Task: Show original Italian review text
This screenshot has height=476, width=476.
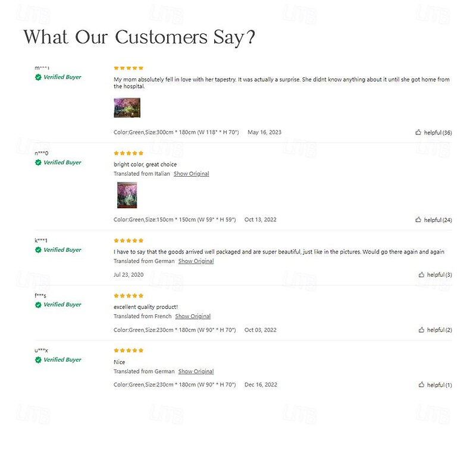Action: pyautogui.click(x=191, y=174)
